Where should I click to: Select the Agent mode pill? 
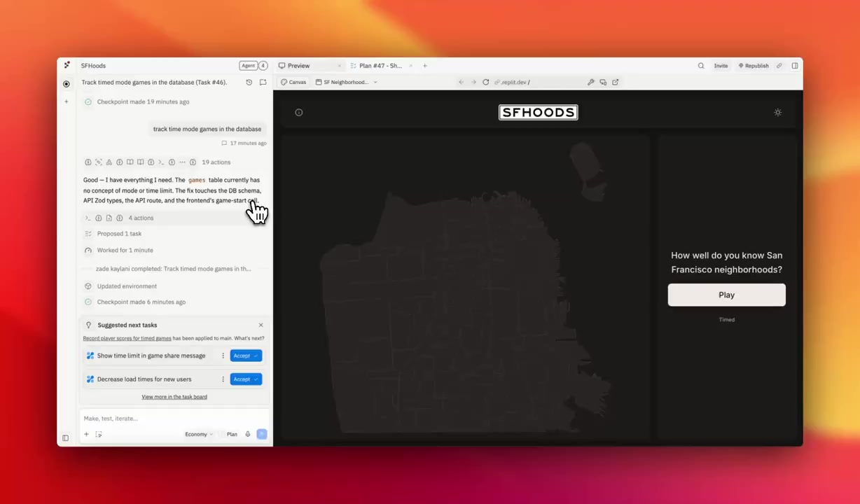[248, 66]
